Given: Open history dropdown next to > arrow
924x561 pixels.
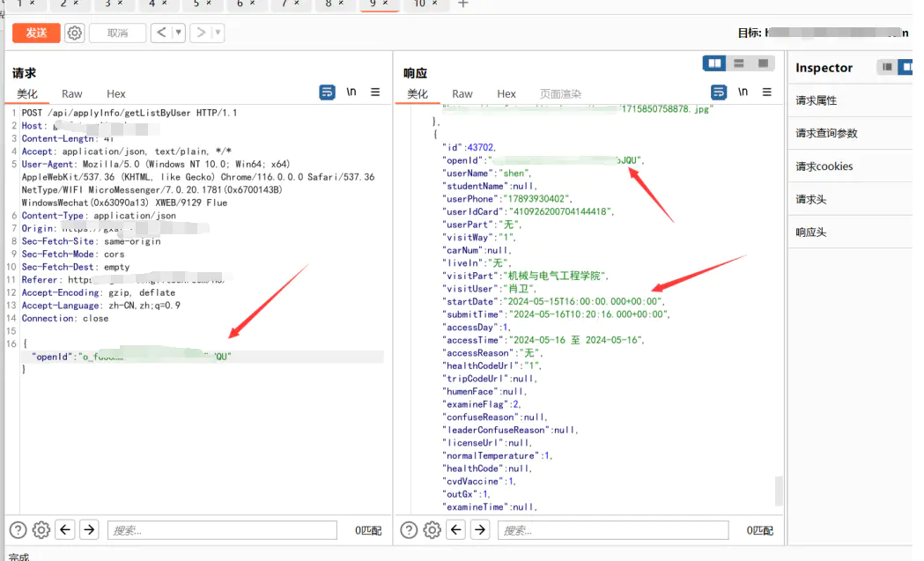Looking at the screenshot, I should coord(218,33).
